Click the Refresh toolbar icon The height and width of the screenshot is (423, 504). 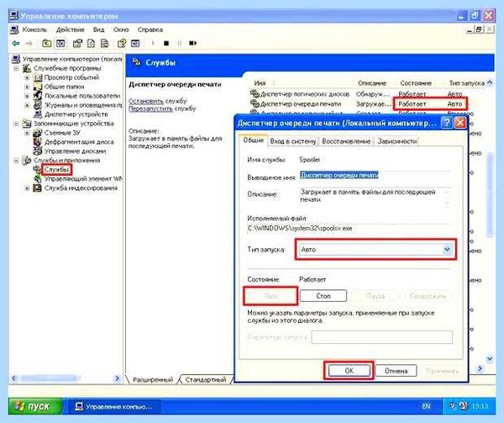(x=91, y=43)
